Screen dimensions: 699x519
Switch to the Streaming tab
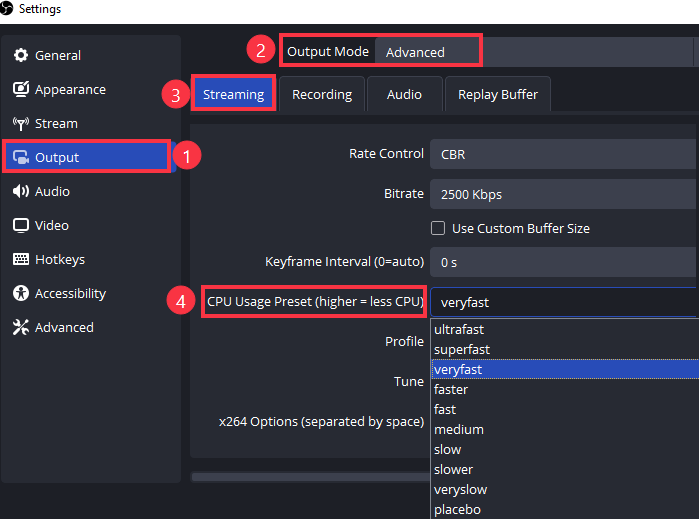(x=234, y=94)
